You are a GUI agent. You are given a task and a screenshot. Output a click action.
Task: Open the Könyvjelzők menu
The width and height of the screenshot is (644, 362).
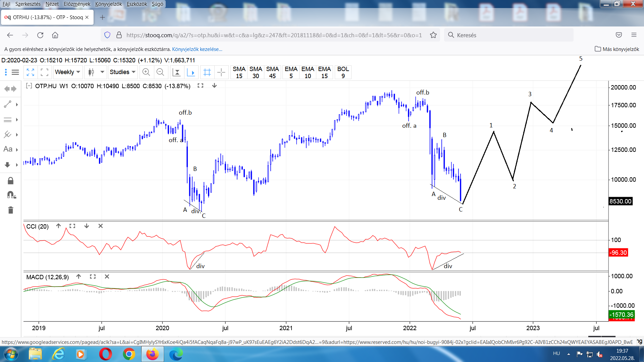pyautogui.click(x=108, y=4)
